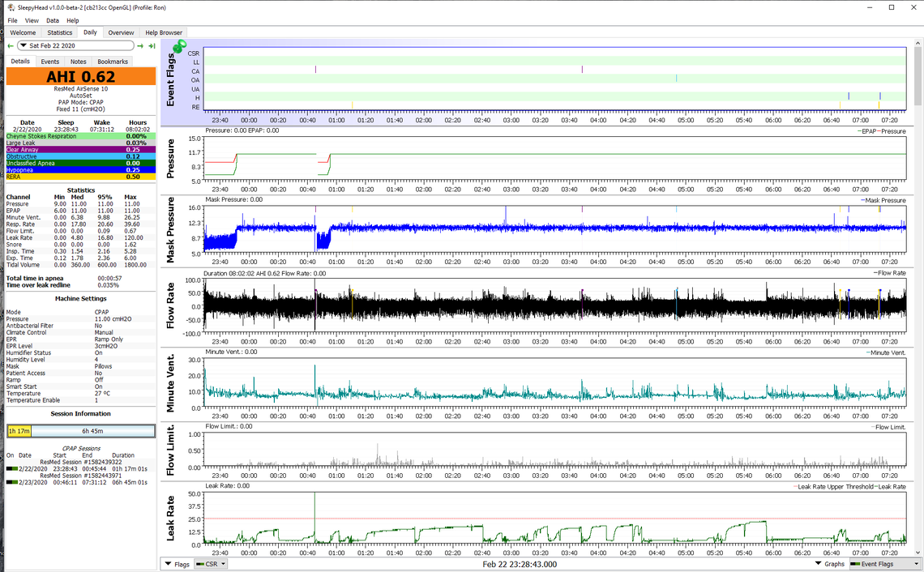This screenshot has width=924, height=572.
Task: Click the orange AHI 0.62 banner
Action: click(81, 77)
